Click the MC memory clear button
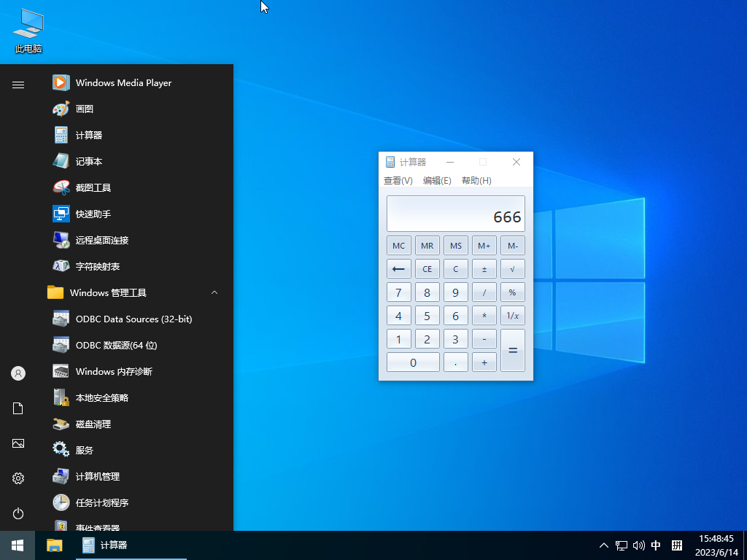 (x=399, y=246)
